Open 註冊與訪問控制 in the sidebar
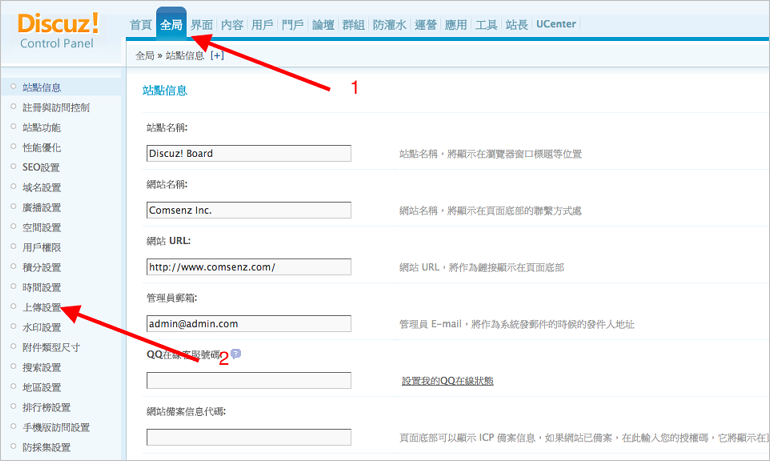The height and width of the screenshot is (461, 770). click(x=56, y=108)
